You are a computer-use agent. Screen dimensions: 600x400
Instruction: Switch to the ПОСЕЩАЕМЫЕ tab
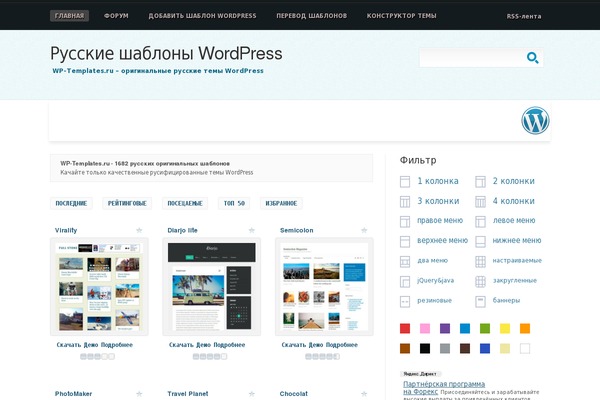pyautogui.click(x=185, y=203)
